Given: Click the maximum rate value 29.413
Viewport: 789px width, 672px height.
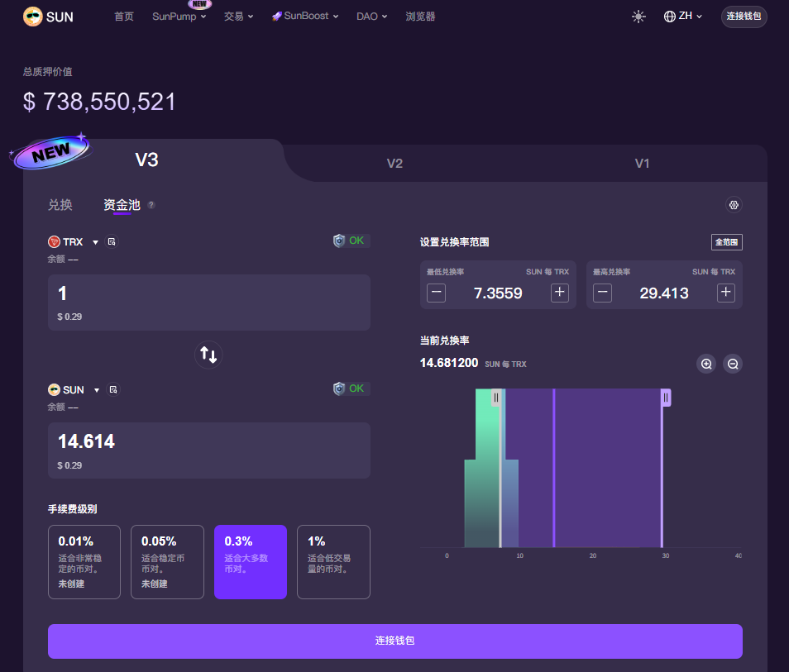Looking at the screenshot, I should click(x=664, y=293).
